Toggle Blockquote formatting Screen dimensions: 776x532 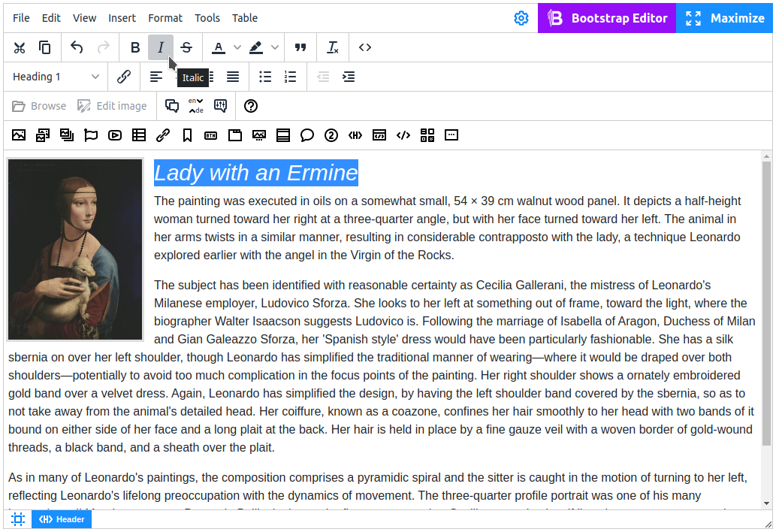click(300, 47)
